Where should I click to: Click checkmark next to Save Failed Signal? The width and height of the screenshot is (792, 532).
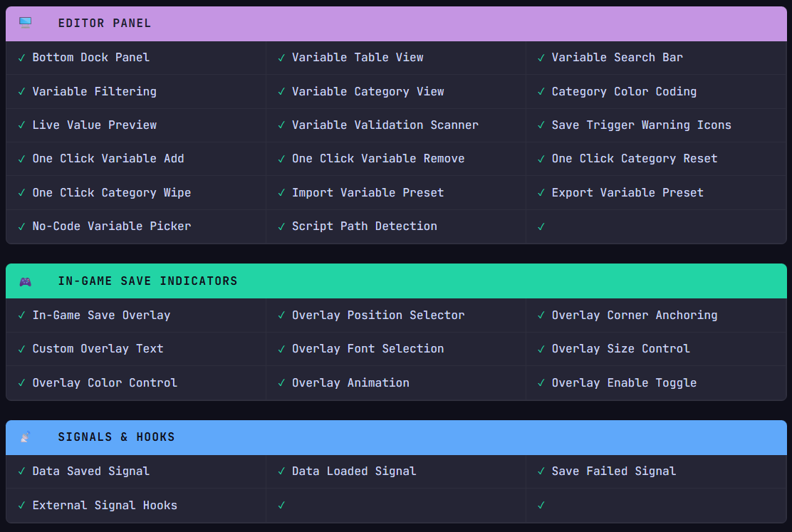pyautogui.click(x=541, y=471)
